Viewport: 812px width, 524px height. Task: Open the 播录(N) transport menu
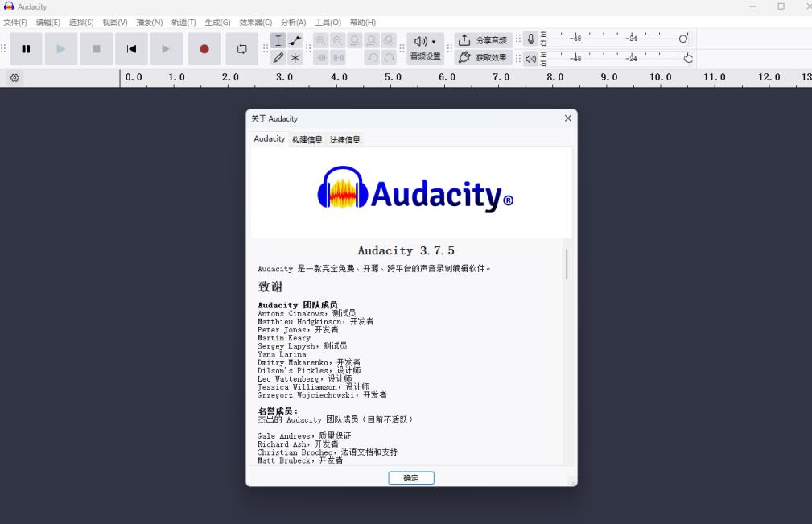(x=150, y=23)
